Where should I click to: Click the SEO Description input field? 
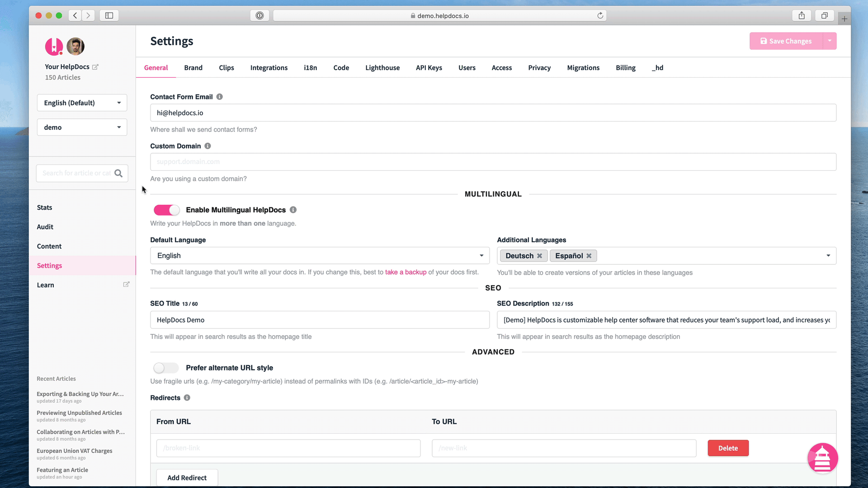[666, 320]
